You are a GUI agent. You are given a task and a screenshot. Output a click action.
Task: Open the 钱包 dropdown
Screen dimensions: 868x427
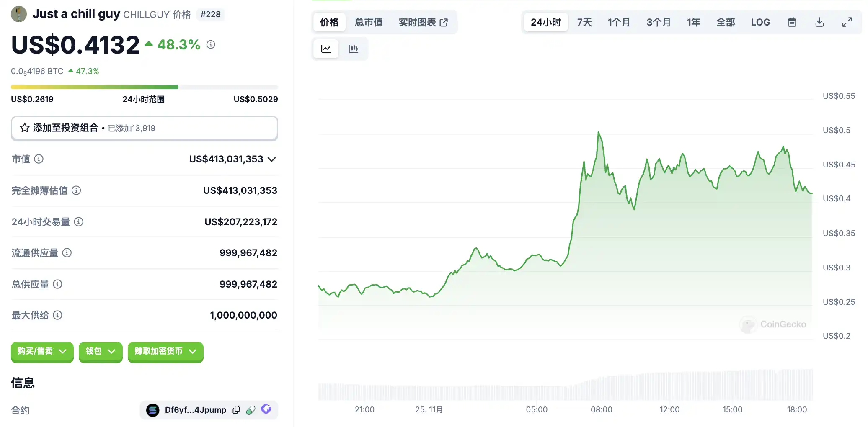click(101, 351)
